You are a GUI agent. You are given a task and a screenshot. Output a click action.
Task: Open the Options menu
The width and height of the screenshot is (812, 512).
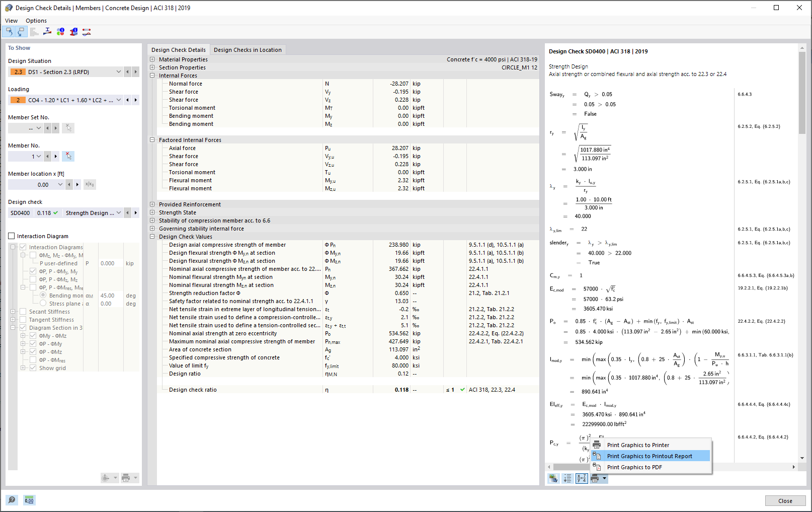point(36,21)
